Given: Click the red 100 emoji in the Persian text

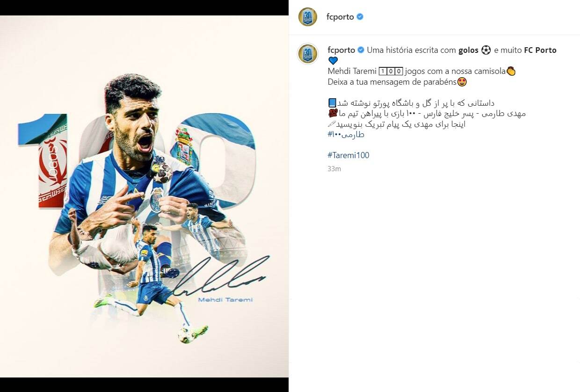Looking at the screenshot, I should [333, 113].
